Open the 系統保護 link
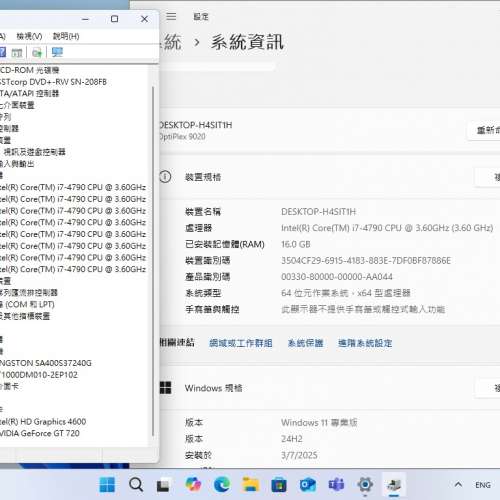The width and height of the screenshot is (500, 500). (305, 343)
